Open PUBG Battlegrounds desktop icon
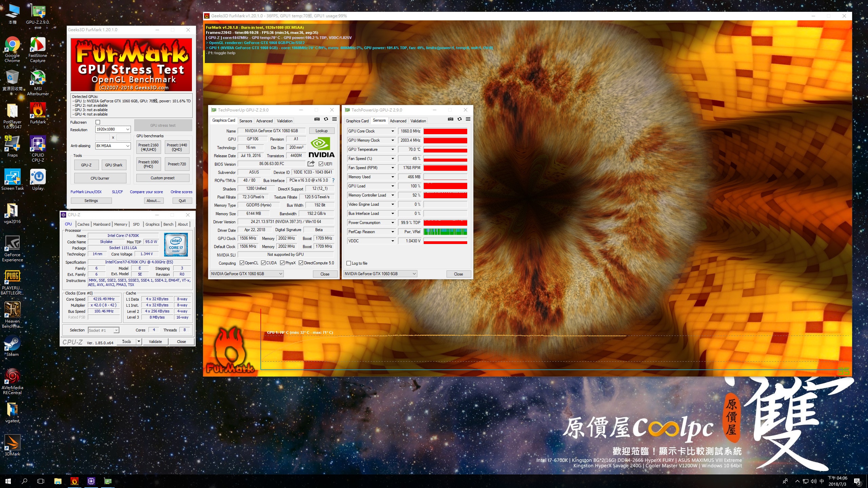 click(x=12, y=282)
